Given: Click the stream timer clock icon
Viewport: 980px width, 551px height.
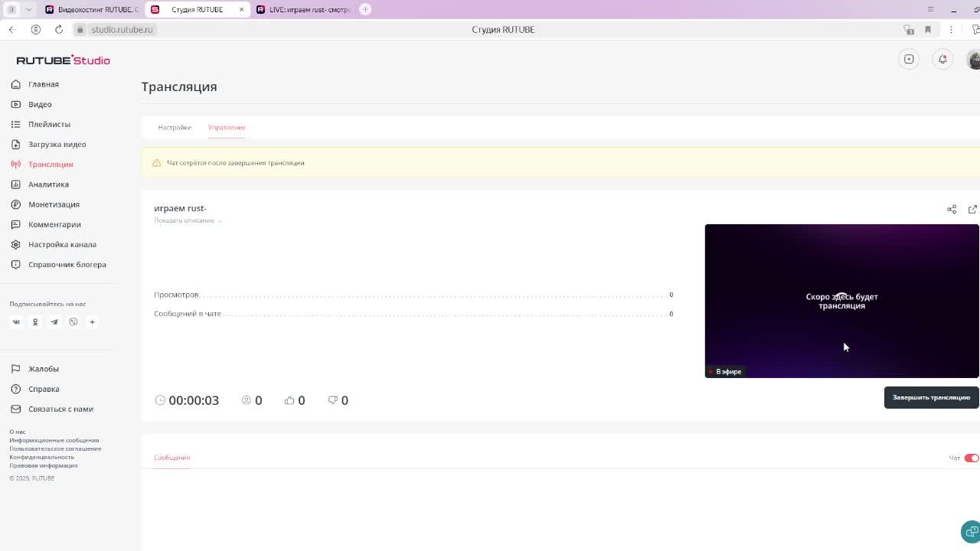Looking at the screenshot, I should click(x=160, y=400).
